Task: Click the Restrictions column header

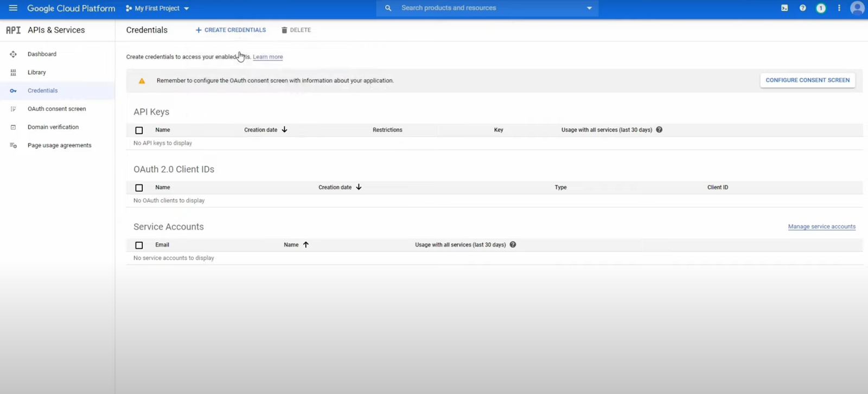Action: point(387,130)
